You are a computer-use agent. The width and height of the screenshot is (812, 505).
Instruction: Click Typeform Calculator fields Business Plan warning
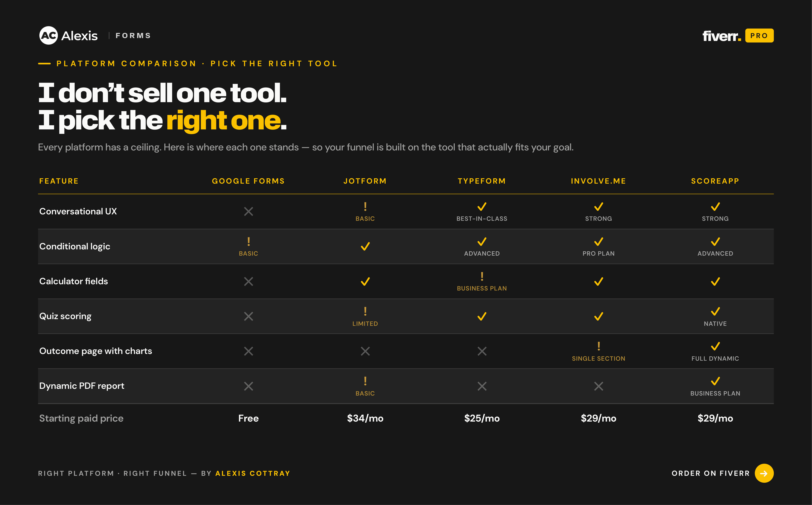(x=482, y=276)
